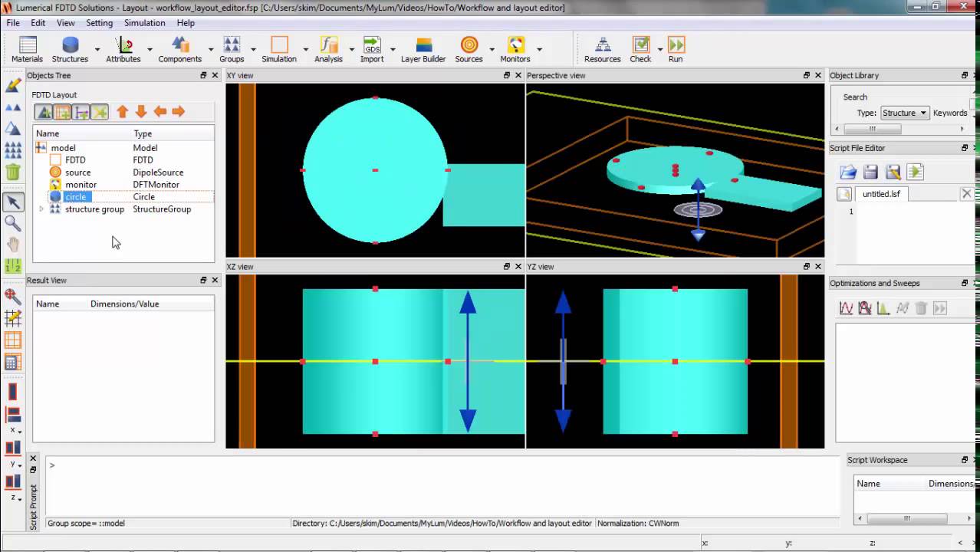Save script file with floppy icon
980x552 pixels.
pos(870,172)
